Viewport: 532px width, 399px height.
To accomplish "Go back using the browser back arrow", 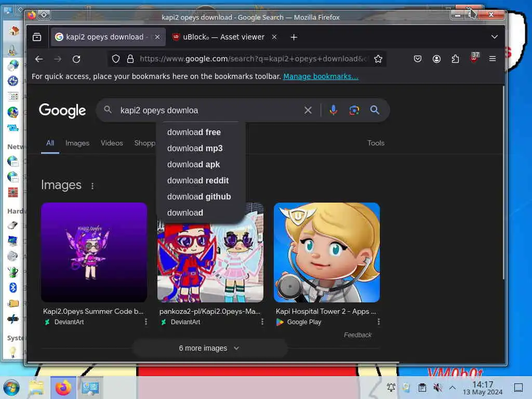I will [39, 59].
